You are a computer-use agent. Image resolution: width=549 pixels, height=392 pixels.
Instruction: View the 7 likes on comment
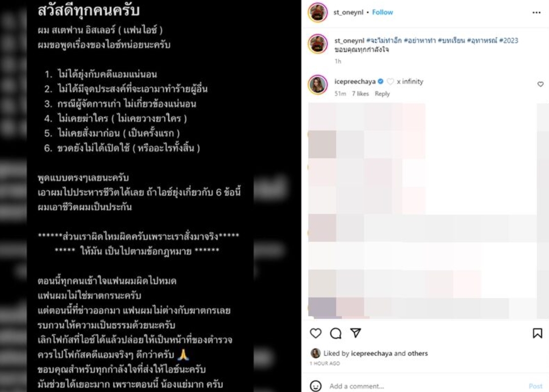coord(360,94)
